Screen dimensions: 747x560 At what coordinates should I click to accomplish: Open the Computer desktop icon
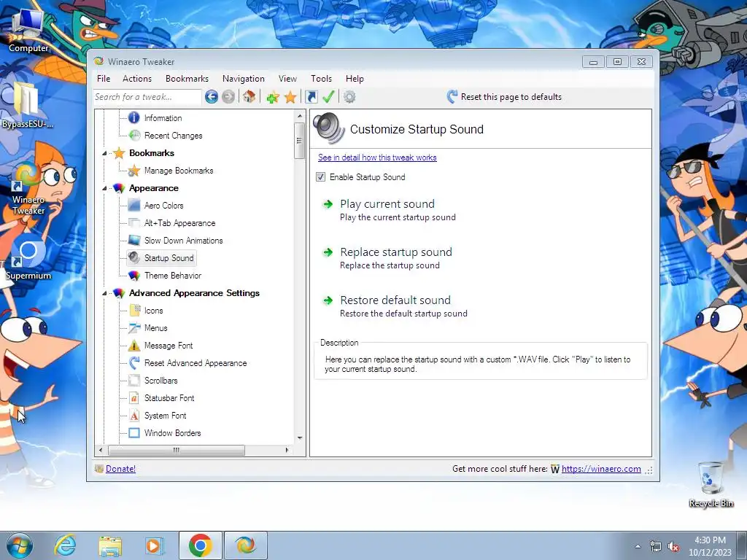pyautogui.click(x=28, y=29)
